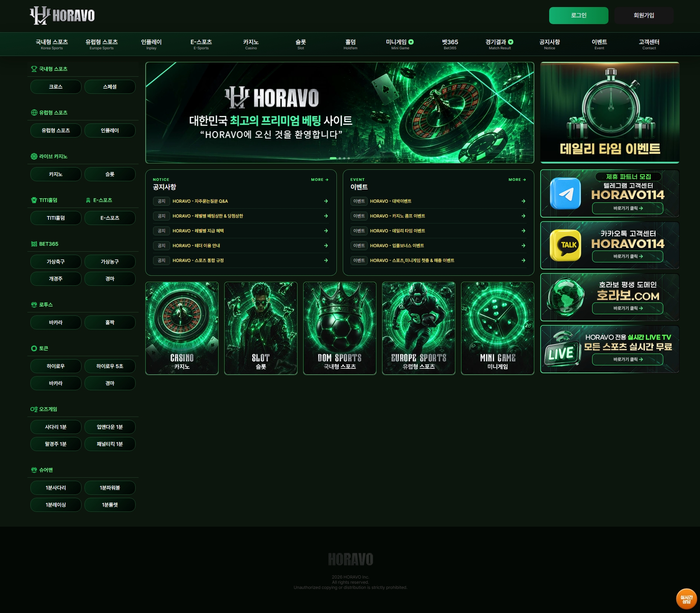Click the KakaoTalk TALK icon
Viewport: 700px width, 613px height.
click(565, 245)
